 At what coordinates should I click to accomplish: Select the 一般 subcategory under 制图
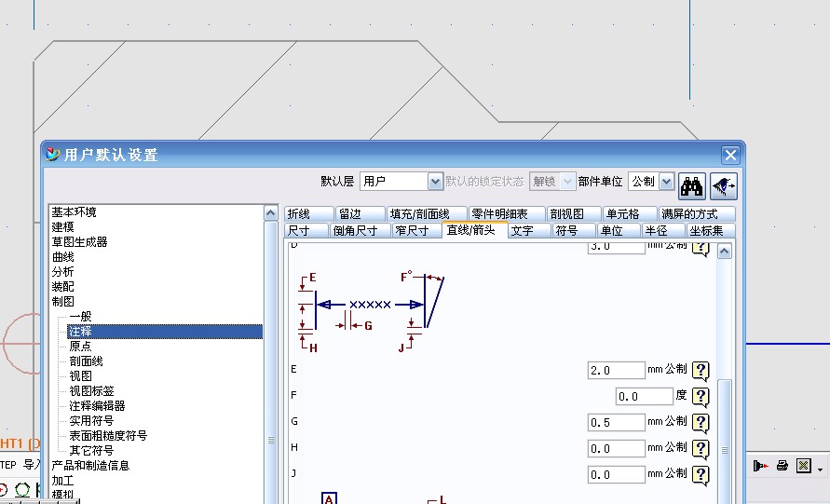80,317
